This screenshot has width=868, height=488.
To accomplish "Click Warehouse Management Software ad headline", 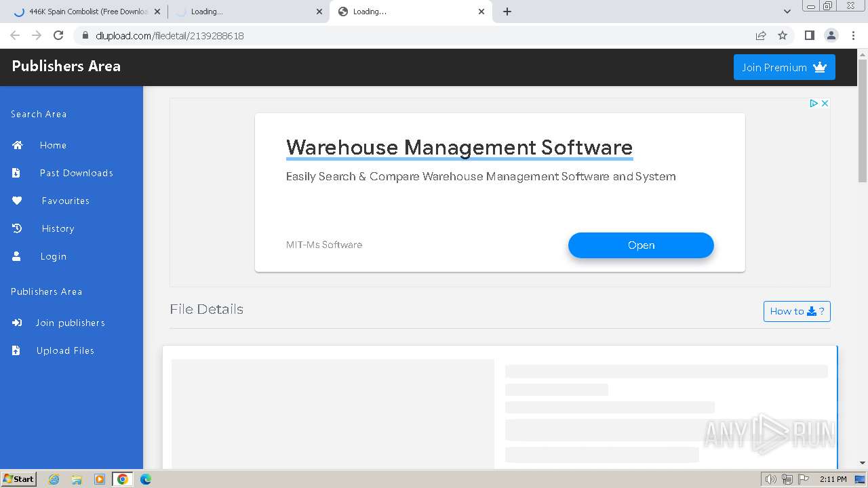I will click(x=459, y=147).
